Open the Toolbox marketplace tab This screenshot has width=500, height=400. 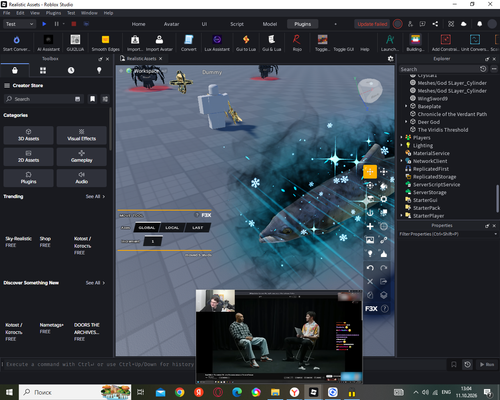click(x=15, y=70)
